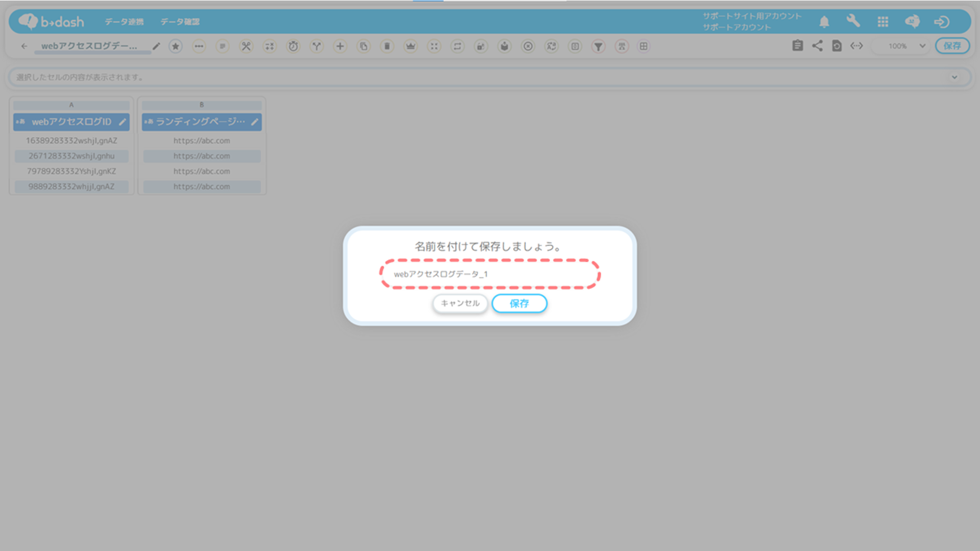The image size is (980, 551).
Task: Click キャンセル in the save dialog
Action: coord(460,303)
